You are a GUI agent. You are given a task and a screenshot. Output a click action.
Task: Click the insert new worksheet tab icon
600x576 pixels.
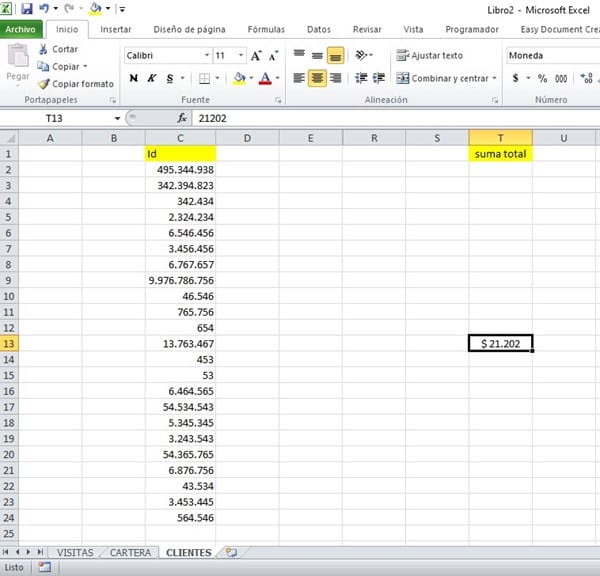[x=231, y=552]
